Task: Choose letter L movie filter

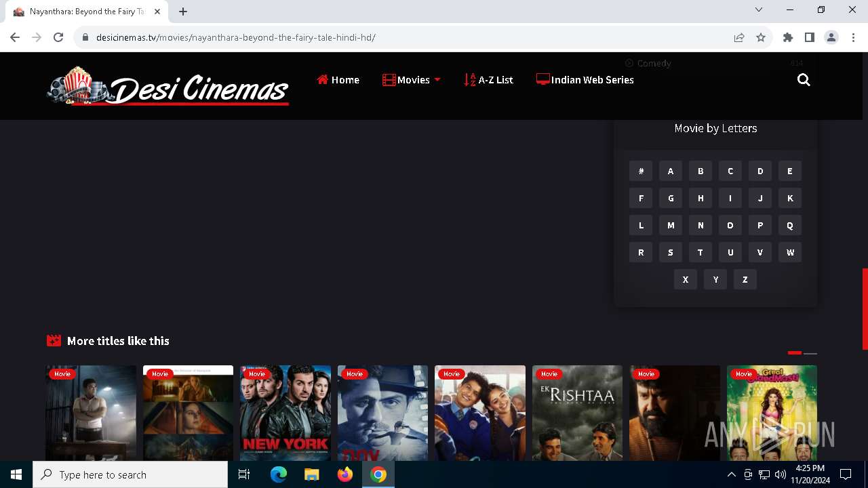Action: coord(641,226)
